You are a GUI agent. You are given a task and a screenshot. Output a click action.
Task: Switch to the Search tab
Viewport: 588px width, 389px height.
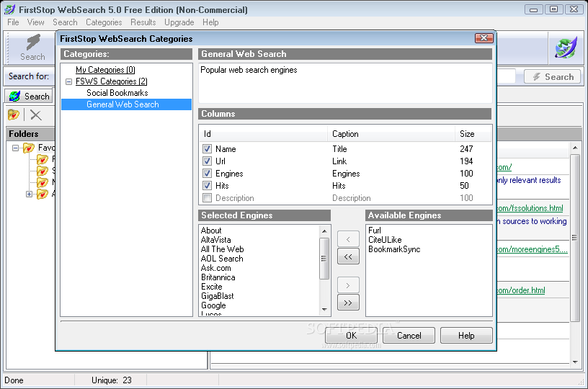click(x=30, y=97)
